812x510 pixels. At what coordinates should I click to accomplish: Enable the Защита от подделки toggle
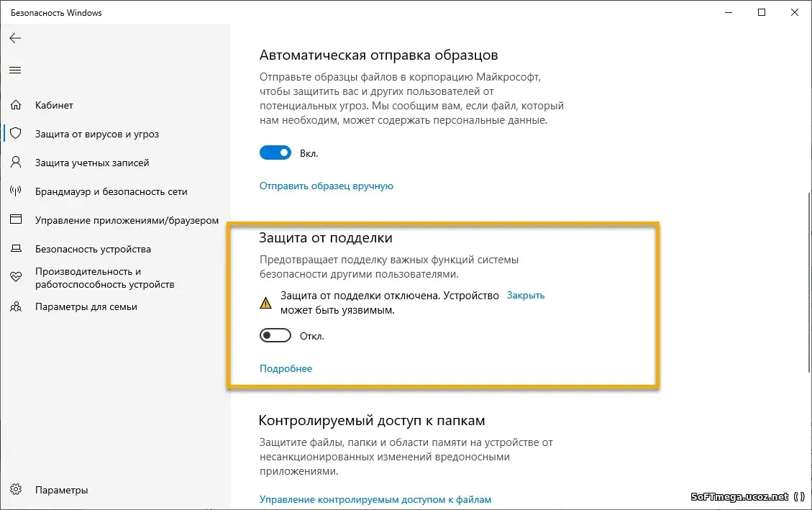coord(275,335)
